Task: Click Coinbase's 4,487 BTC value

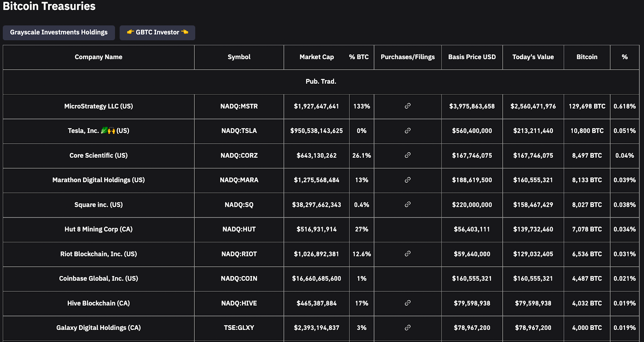Action: (x=587, y=278)
